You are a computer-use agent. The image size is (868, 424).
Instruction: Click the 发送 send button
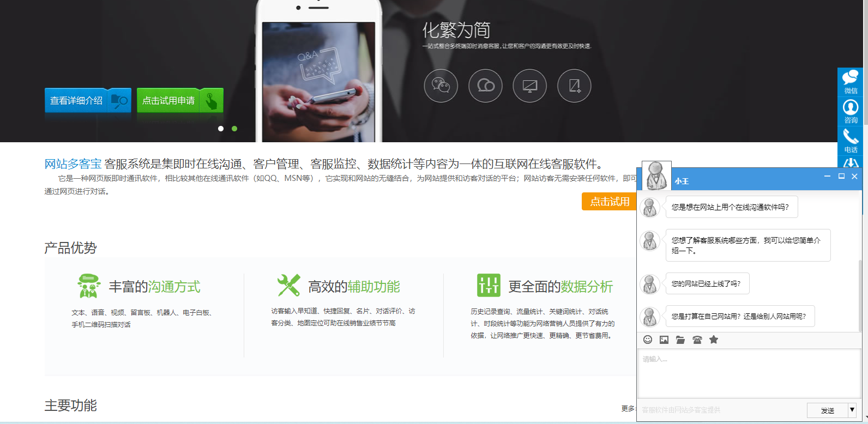point(827,410)
